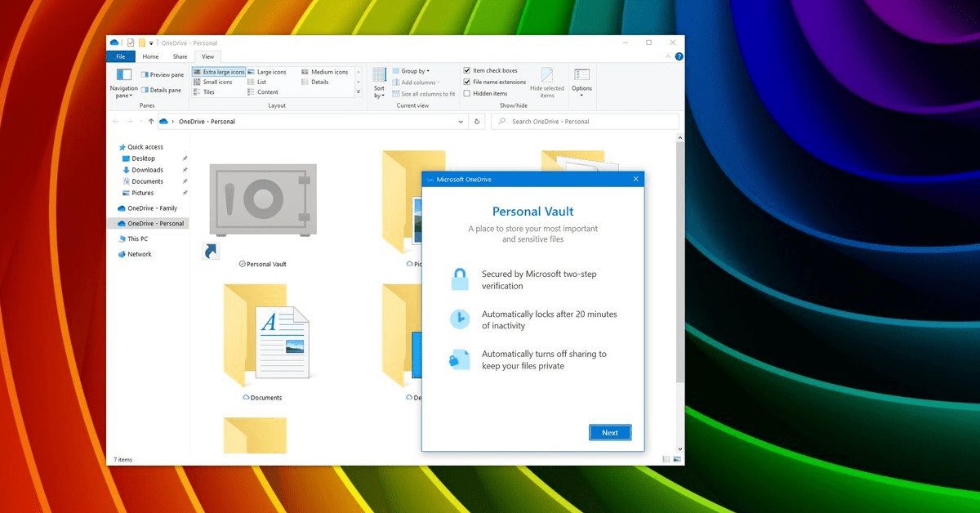Refresh the OneDrive - Personal folder
980x513 pixels.
pyautogui.click(x=478, y=121)
